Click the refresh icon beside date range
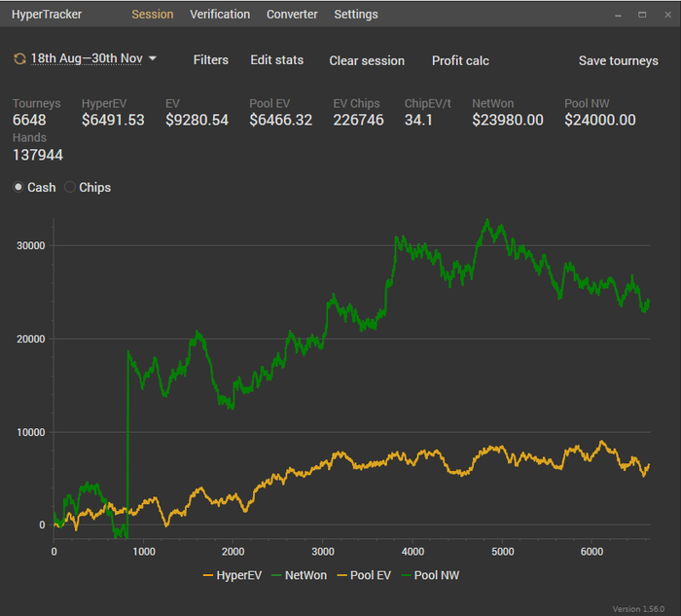 click(19, 59)
